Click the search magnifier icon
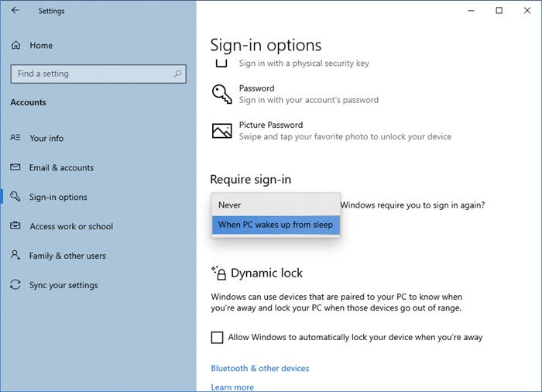Screen dimensions: 542x392 pos(178,74)
